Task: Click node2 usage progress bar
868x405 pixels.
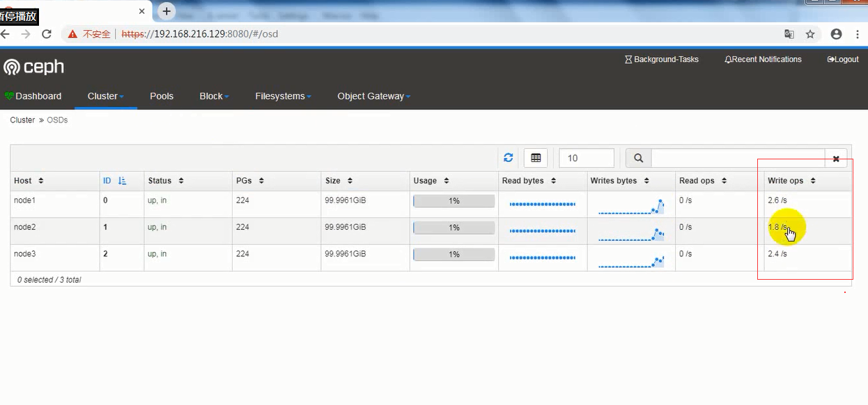Action: point(454,228)
